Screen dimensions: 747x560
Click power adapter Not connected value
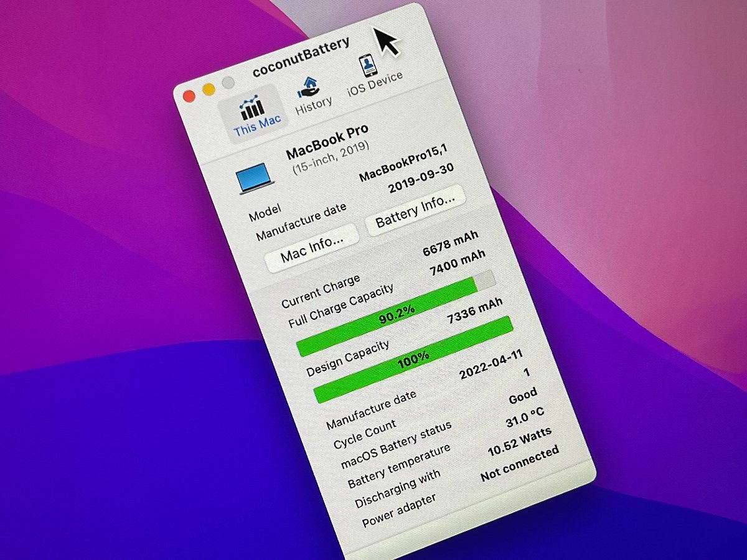[x=520, y=463]
